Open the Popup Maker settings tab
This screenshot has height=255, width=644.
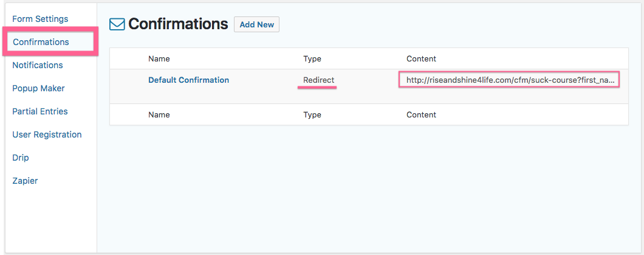[38, 88]
